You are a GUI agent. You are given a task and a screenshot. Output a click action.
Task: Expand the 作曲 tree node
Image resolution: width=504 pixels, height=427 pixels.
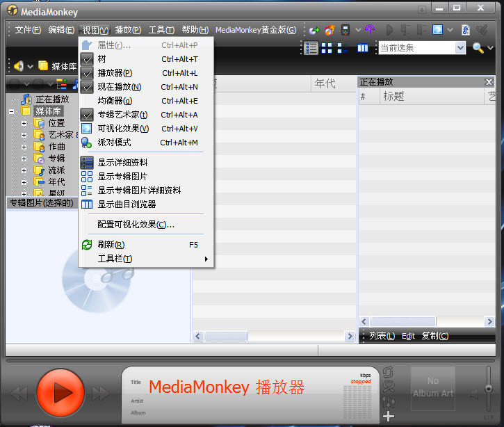click(x=24, y=147)
